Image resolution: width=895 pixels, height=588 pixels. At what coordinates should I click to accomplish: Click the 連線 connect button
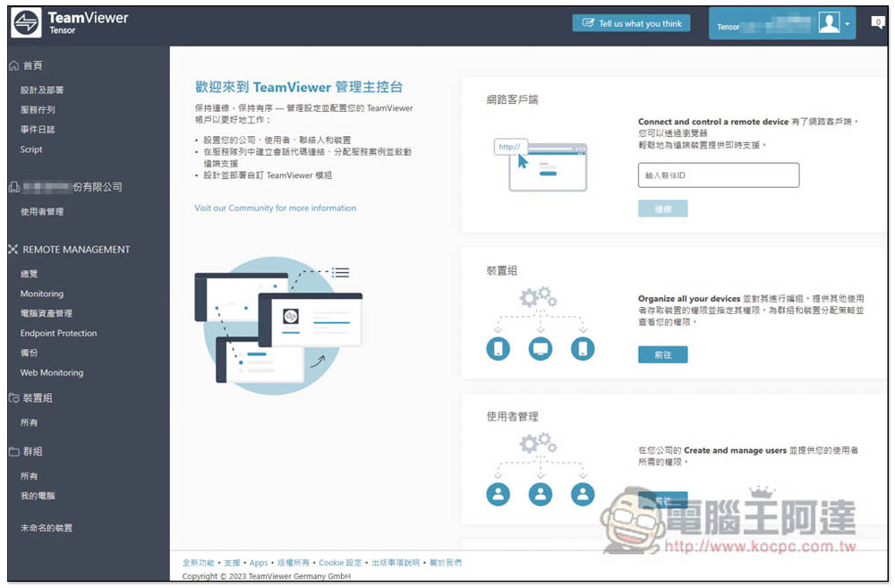click(662, 209)
